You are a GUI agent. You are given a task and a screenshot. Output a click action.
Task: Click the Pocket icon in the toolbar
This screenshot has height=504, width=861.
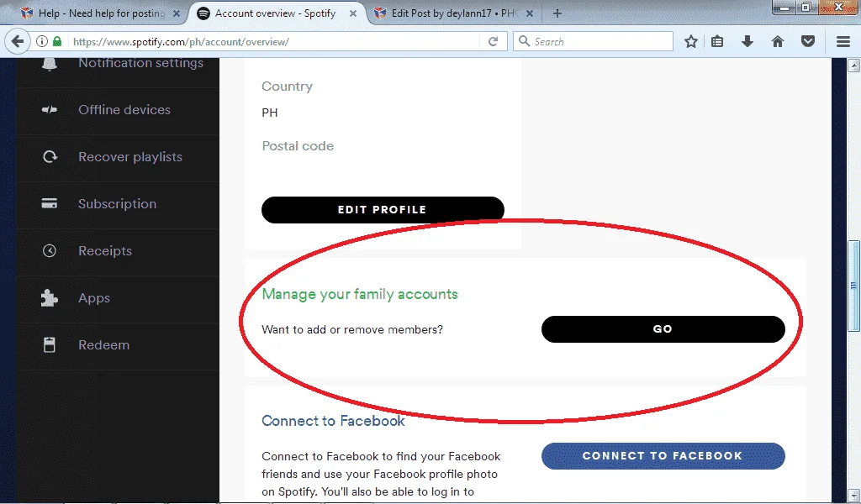coord(808,41)
